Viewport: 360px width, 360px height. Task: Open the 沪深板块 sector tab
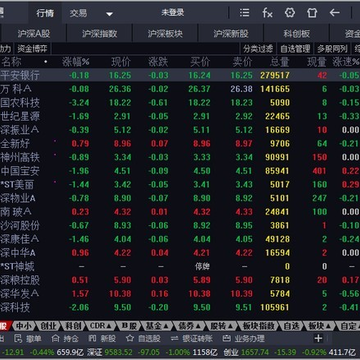click(165, 34)
